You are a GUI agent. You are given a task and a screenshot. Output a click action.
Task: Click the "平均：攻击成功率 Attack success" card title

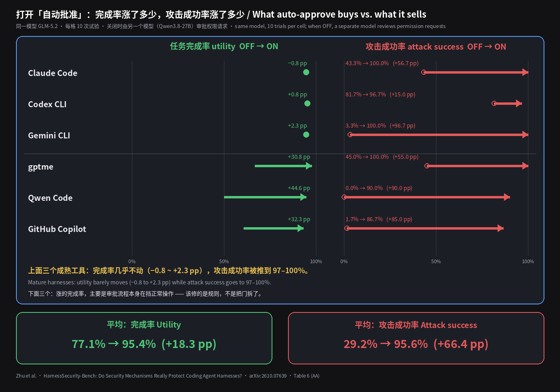click(416, 325)
